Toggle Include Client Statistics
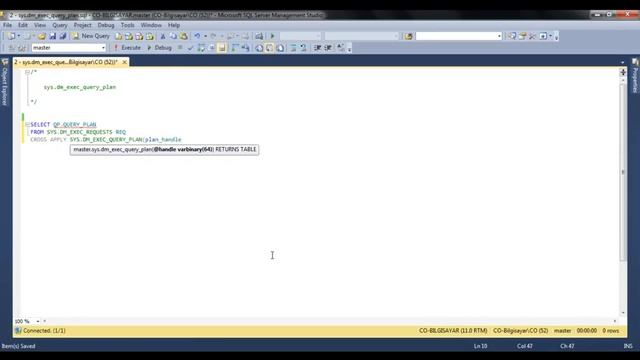 tap(245, 48)
